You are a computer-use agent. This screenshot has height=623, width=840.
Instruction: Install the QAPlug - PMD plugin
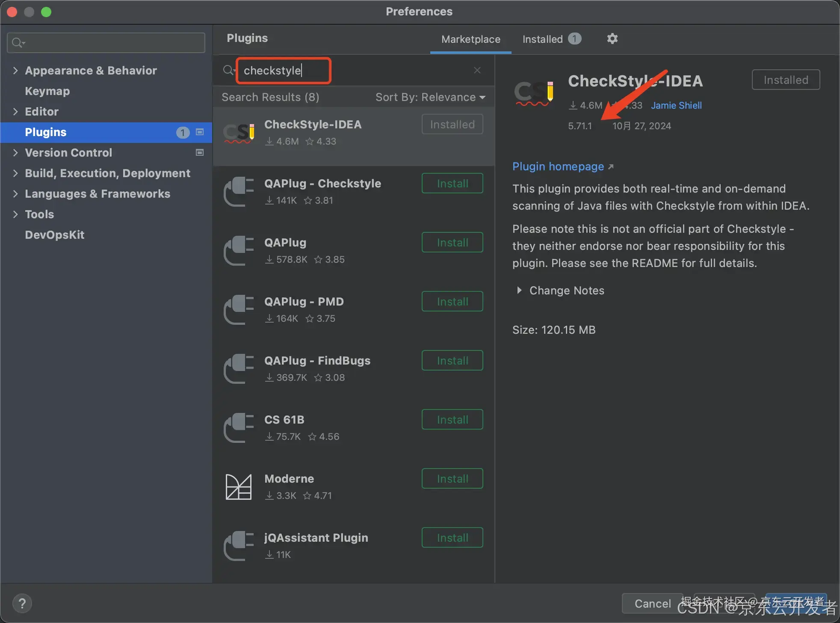(x=452, y=302)
